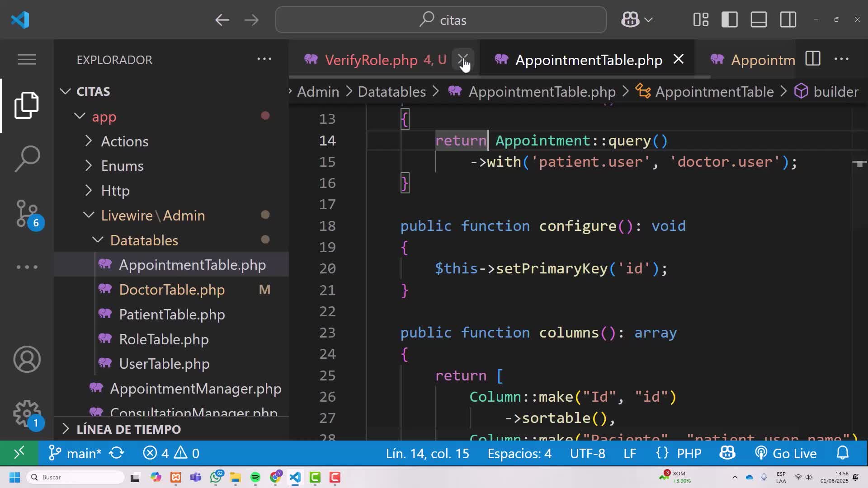Open DoctorTable.php in the explorer

point(172,290)
